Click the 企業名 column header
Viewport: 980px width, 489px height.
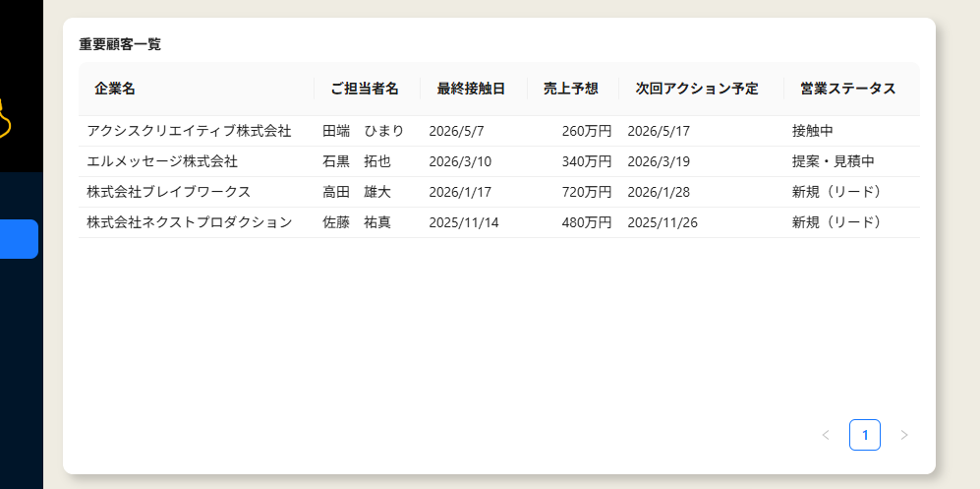115,89
